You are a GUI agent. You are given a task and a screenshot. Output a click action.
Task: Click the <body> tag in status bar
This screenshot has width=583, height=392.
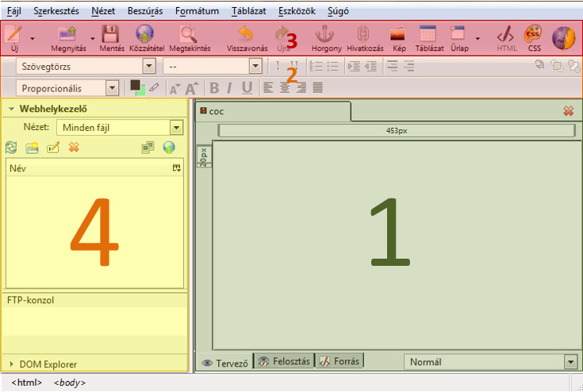click(x=69, y=383)
